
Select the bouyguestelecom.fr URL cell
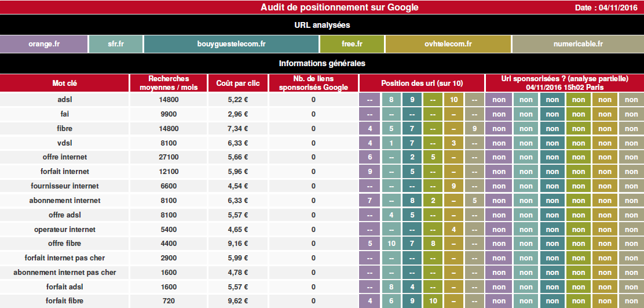tap(231, 44)
